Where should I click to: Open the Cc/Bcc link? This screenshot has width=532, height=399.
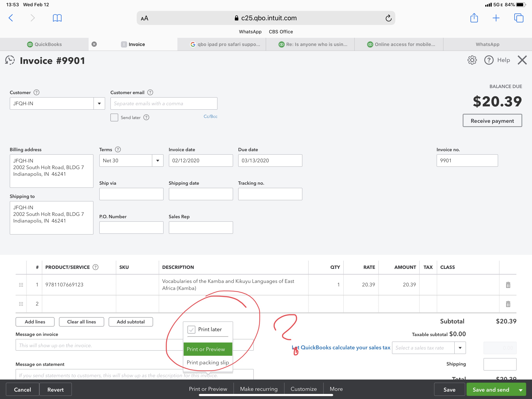click(210, 117)
